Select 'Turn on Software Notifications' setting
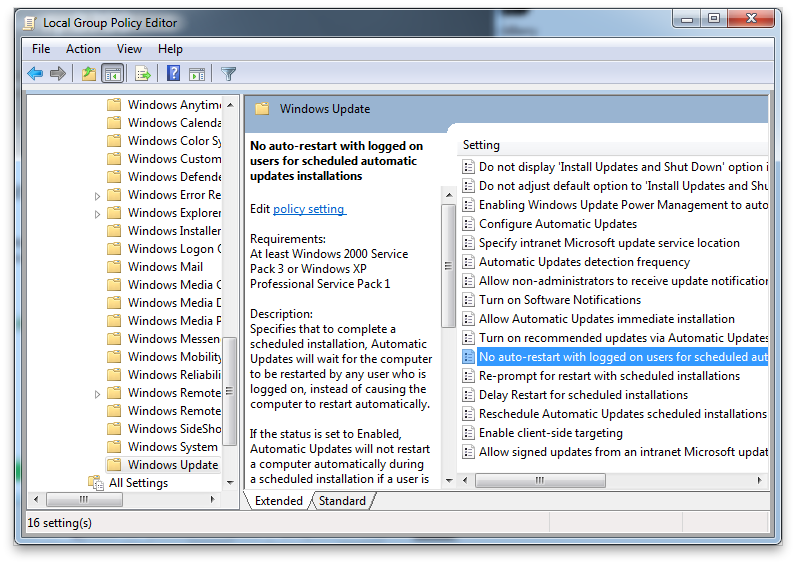 tap(560, 300)
